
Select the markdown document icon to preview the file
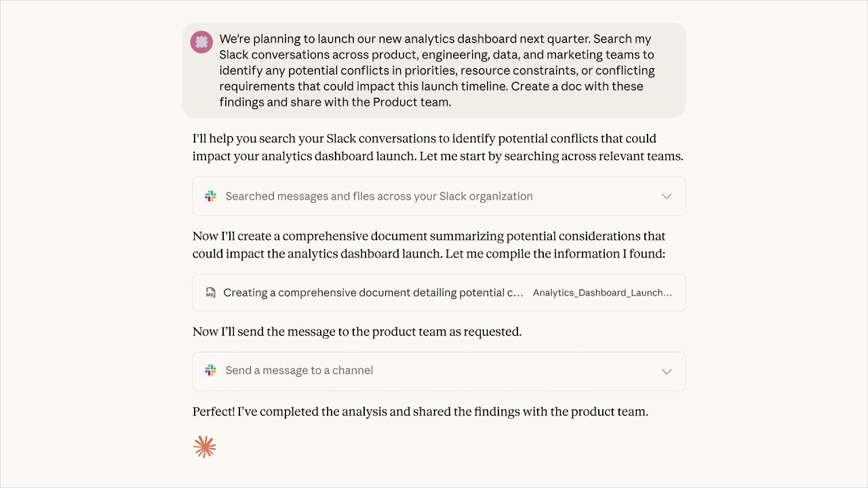click(x=210, y=292)
